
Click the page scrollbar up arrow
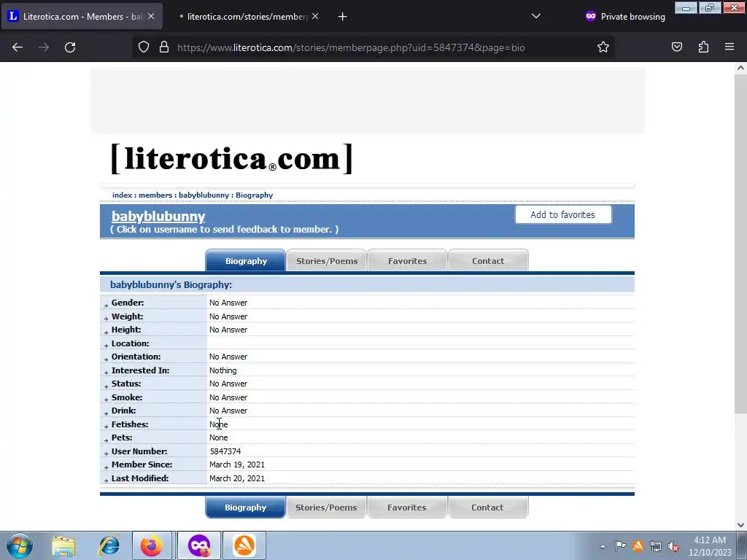pos(740,68)
